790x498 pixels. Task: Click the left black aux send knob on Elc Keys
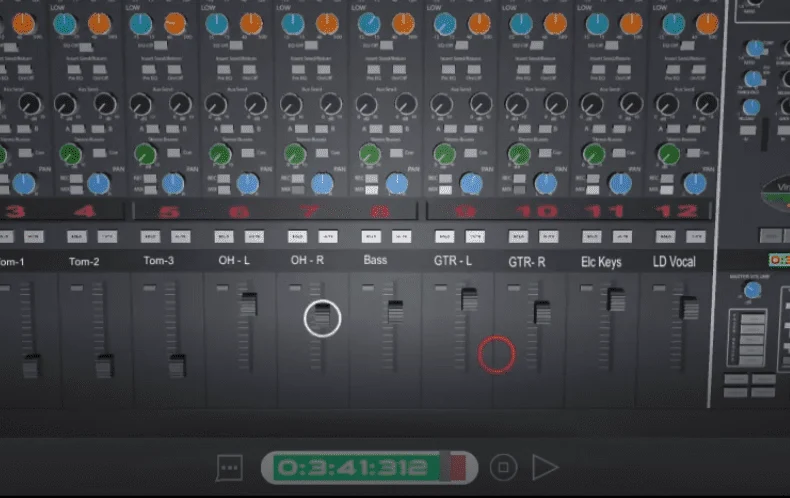[x=591, y=104]
